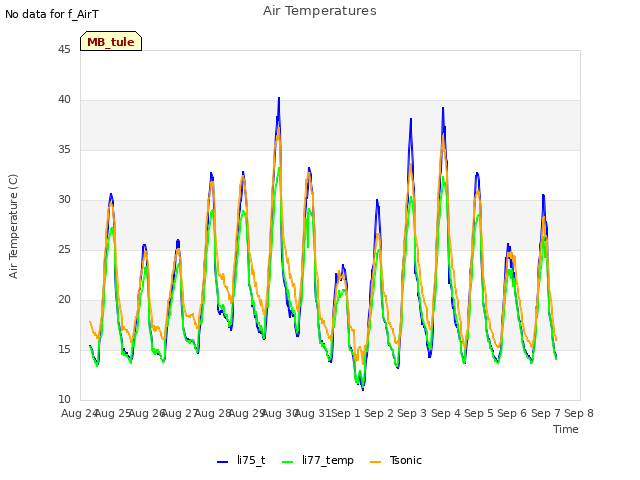Click the blue li75_t legend swatch
The height and width of the screenshot is (480, 640).
(222, 462)
